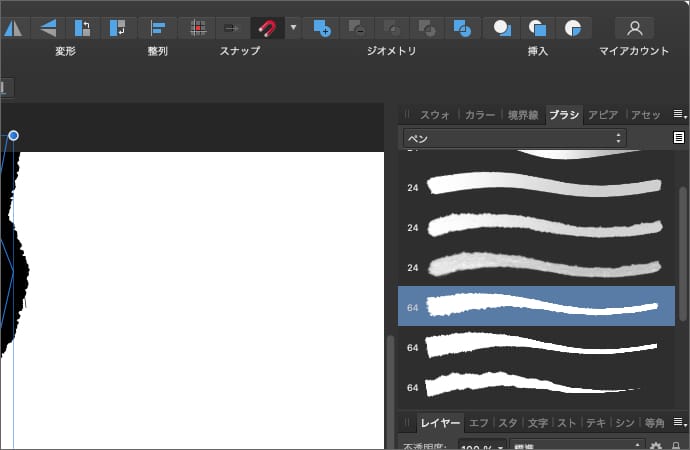Click the geometry Divide icon
690x450 pixels.
(462, 27)
